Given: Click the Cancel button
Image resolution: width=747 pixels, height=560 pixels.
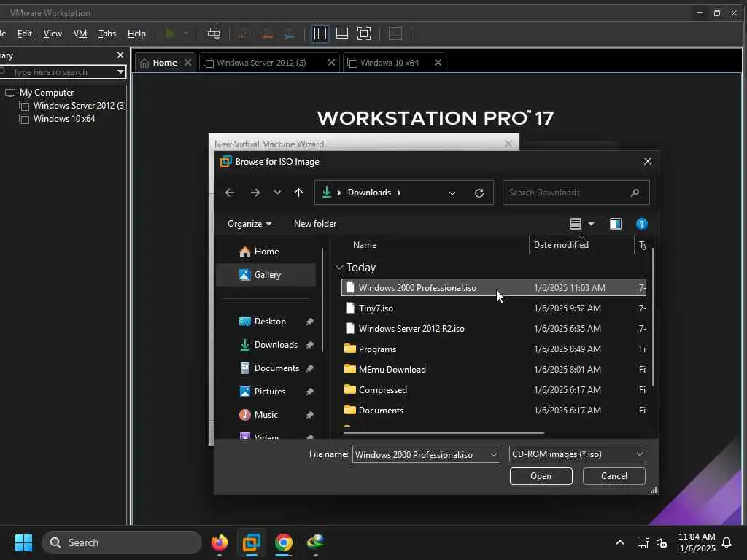Looking at the screenshot, I should pyautogui.click(x=614, y=476).
